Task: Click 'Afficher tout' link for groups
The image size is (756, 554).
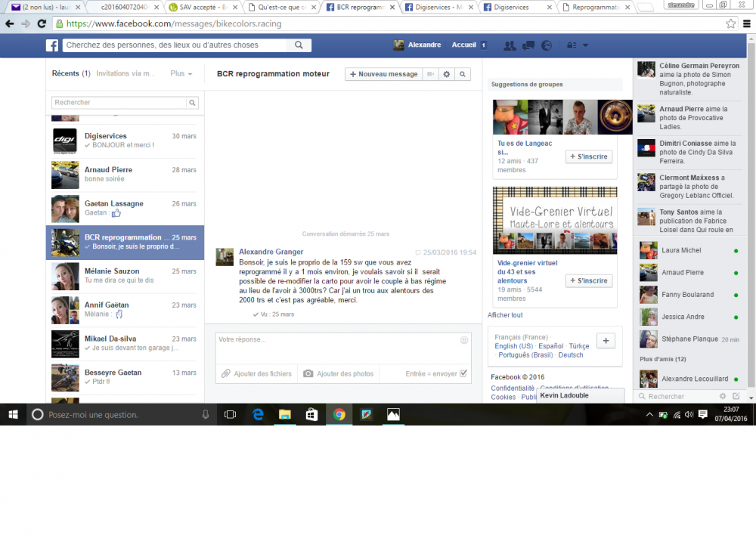Action: 505,315
